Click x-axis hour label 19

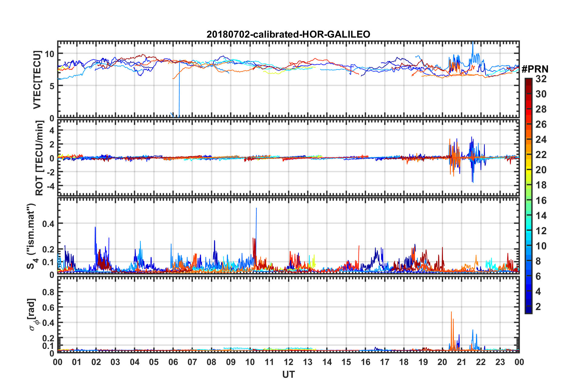click(423, 362)
